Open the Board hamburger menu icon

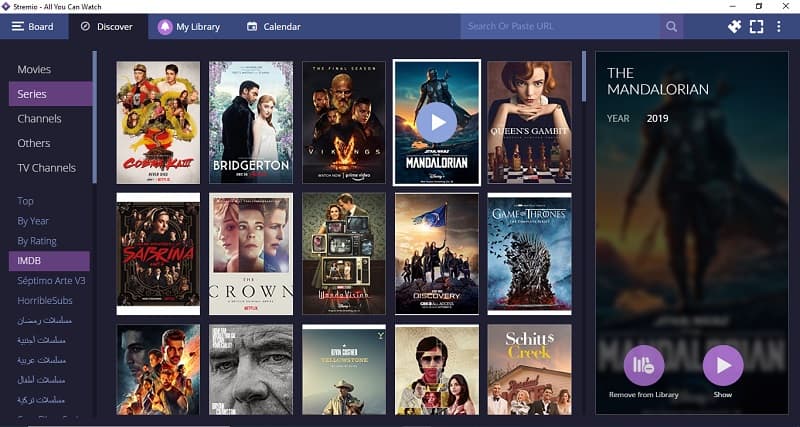coord(18,27)
